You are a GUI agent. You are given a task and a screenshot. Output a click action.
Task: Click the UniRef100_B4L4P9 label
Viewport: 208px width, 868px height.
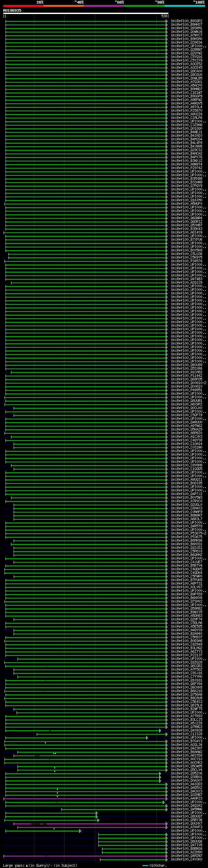tap(187, 143)
